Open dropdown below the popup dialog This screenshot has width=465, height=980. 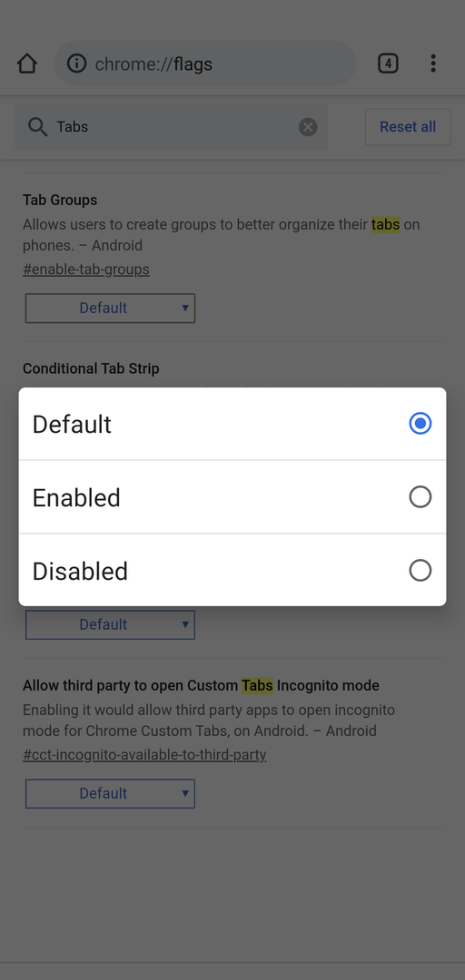click(x=110, y=624)
